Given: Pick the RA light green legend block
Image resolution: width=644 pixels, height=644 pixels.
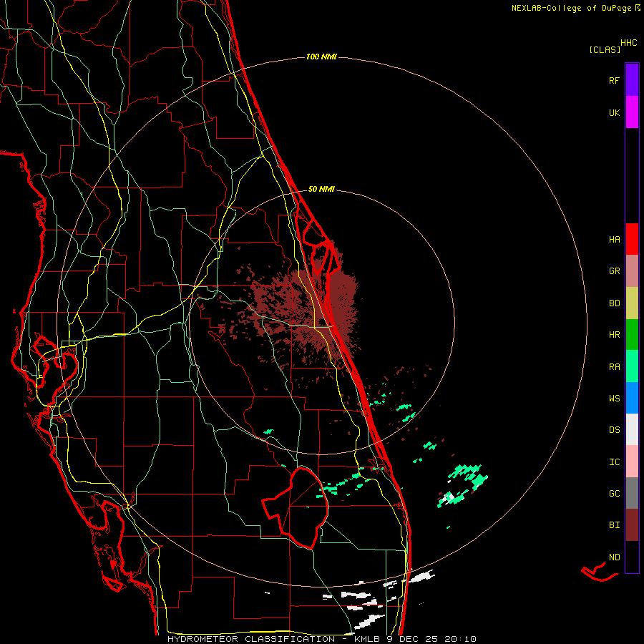Looking at the screenshot, I should (632, 366).
